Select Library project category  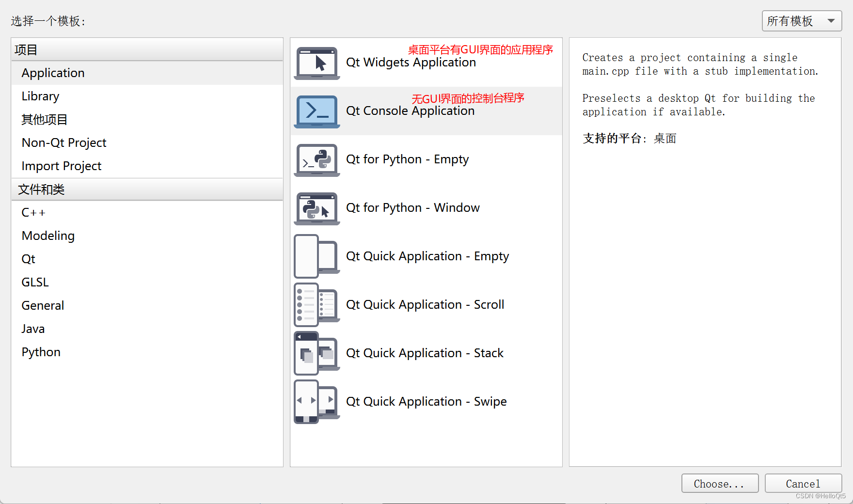(x=147, y=96)
